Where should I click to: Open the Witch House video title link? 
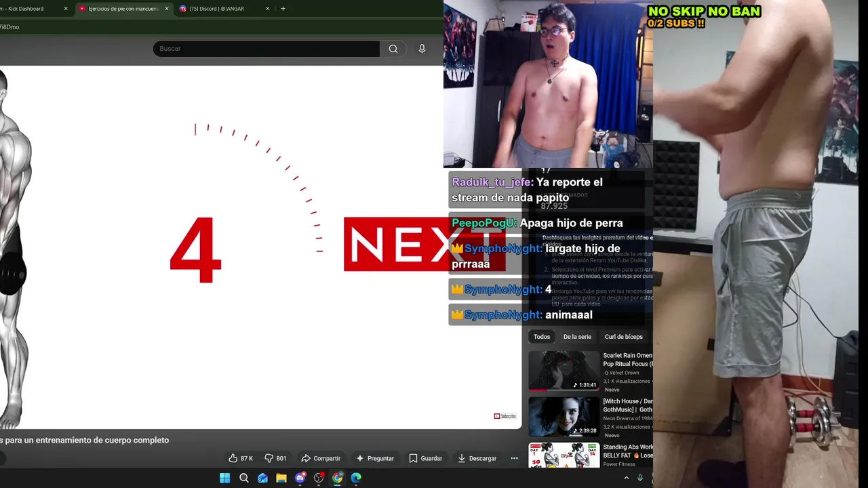pyautogui.click(x=628, y=405)
